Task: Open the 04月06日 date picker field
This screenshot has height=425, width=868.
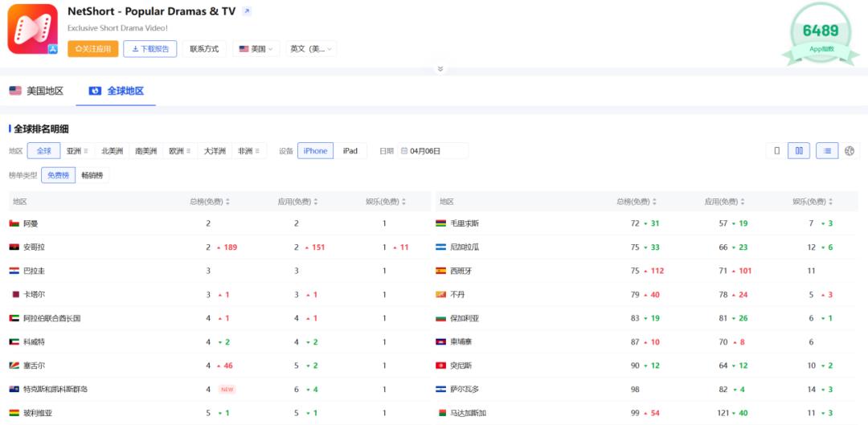Action: point(434,151)
